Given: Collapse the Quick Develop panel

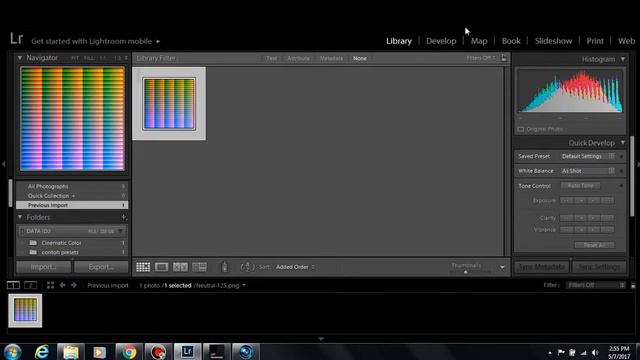Looking at the screenshot, I should tap(623, 142).
